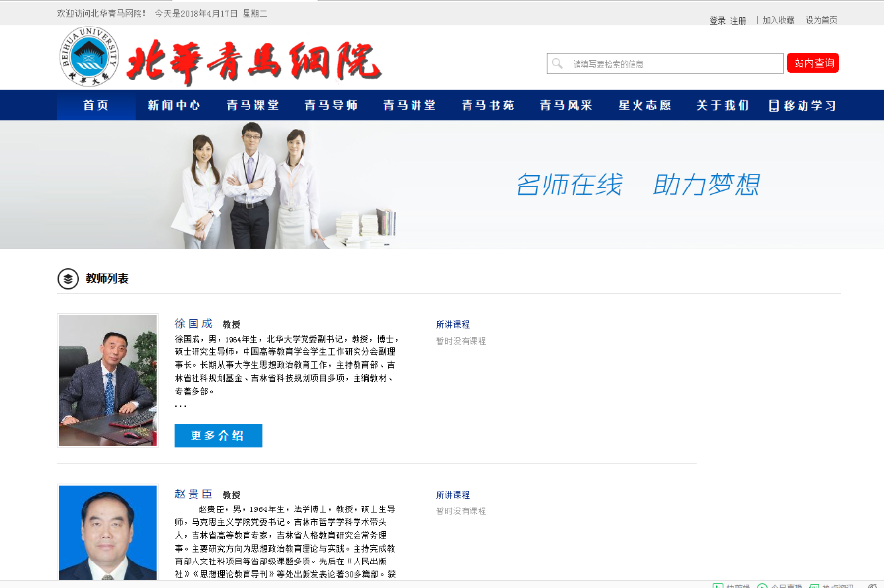This screenshot has height=588, width=884.
Task: Click the mobile phone icon beside 移动学习
Action: [x=774, y=105]
